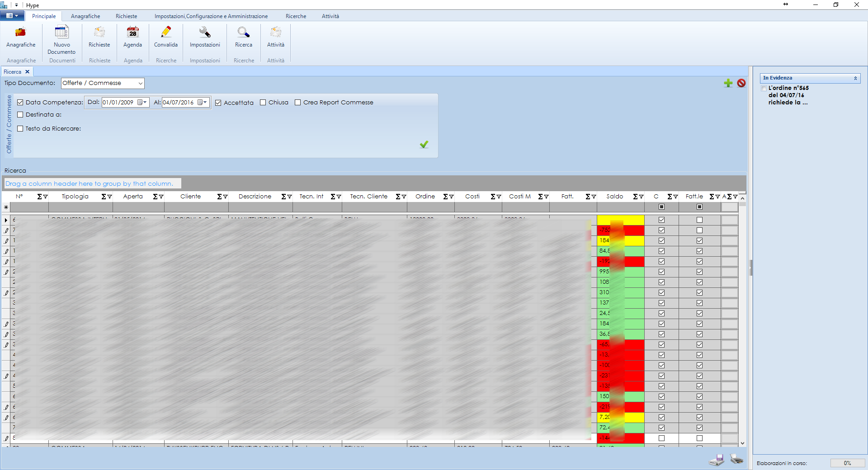Click the Cliente column filter funnel
The image size is (868, 470).
tap(225, 197)
